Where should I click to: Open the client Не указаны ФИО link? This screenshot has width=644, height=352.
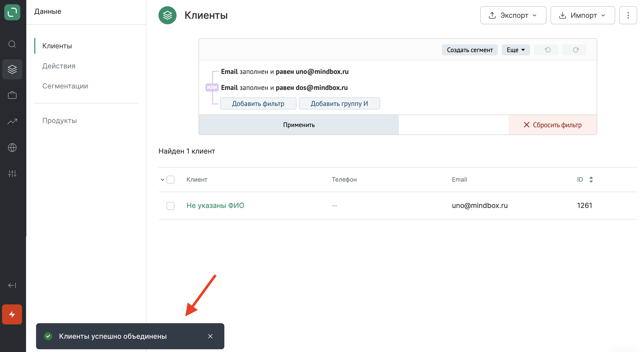point(215,205)
